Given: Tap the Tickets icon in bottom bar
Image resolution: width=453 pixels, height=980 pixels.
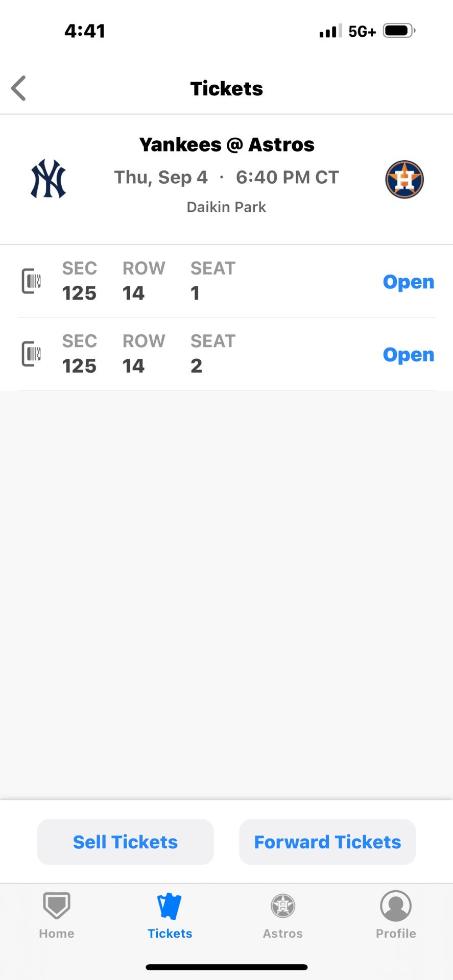Looking at the screenshot, I should pyautogui.click(x=170, y=906).
